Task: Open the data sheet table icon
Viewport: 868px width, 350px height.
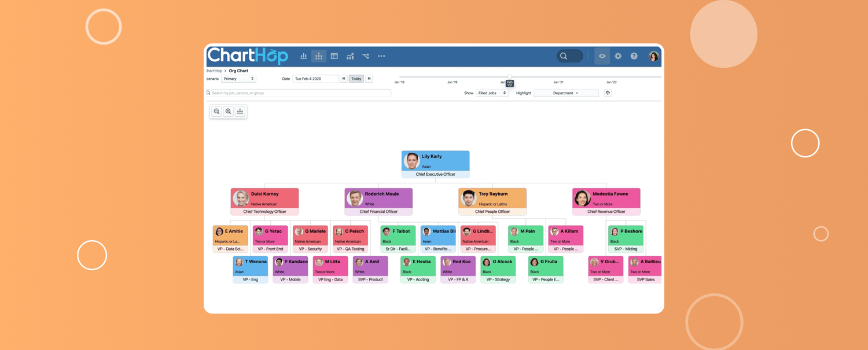Action: (334, 56)
